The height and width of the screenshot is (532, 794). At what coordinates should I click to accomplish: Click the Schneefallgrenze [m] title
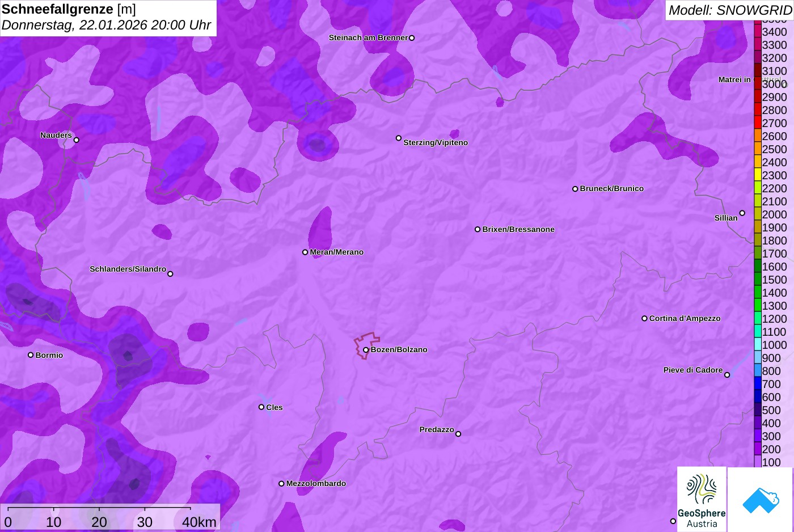[x=69, y=9]
